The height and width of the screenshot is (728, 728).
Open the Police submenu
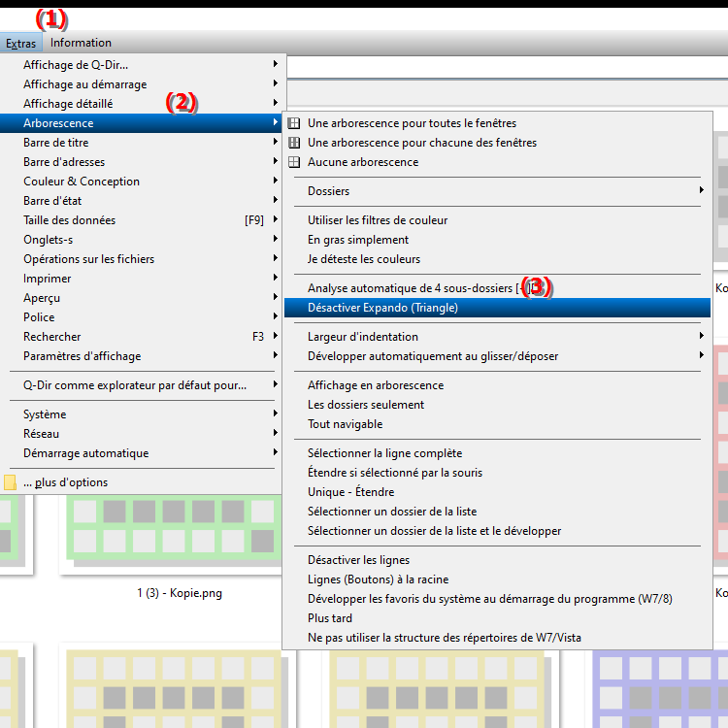tap(141, 317)
